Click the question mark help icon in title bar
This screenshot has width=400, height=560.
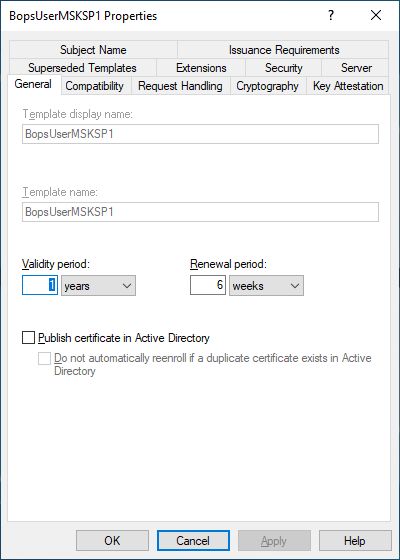[331, 15]
